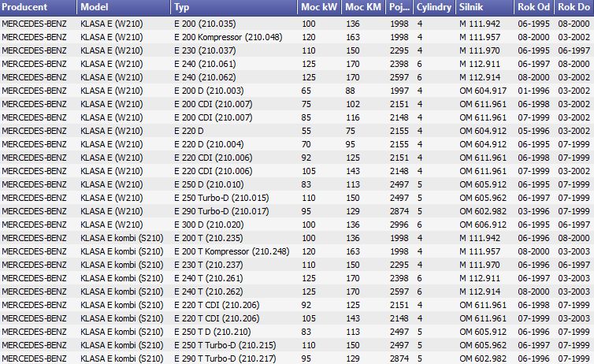Click the 05-1996 Rok Od date
The height and width of the screenshot is (364, 594).
click(533, 131)
